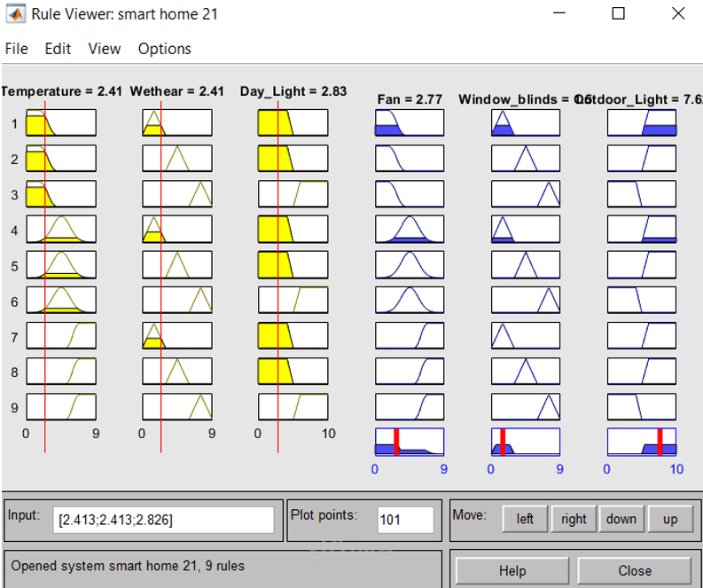Select rule number 3 label

click(x=14, y=194)
